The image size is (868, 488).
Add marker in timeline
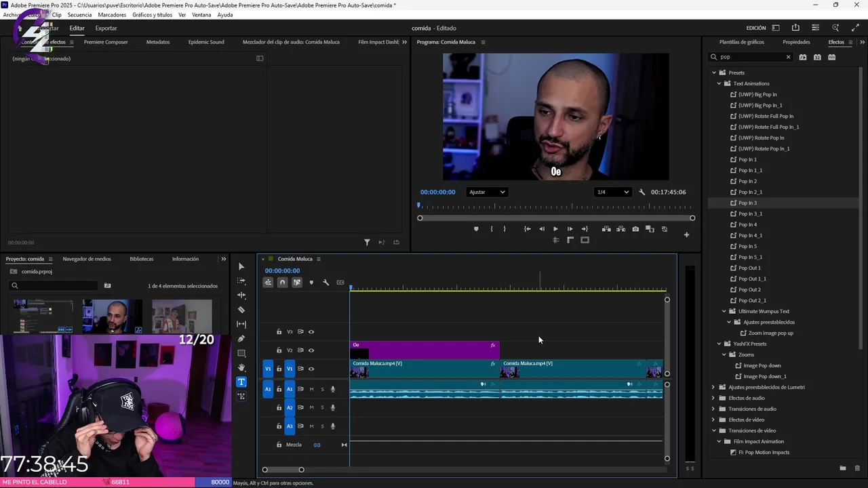tap(311, 283)
